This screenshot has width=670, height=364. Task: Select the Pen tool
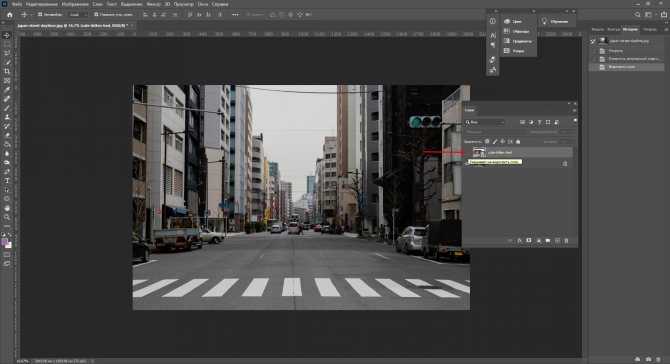tap(7, 172)
